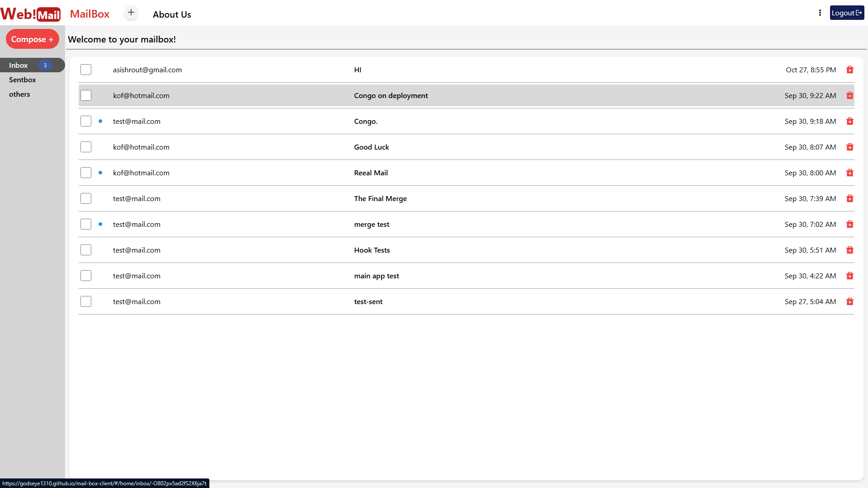
Task: Go to the Inbox folder
Action: tap(19, 65)
